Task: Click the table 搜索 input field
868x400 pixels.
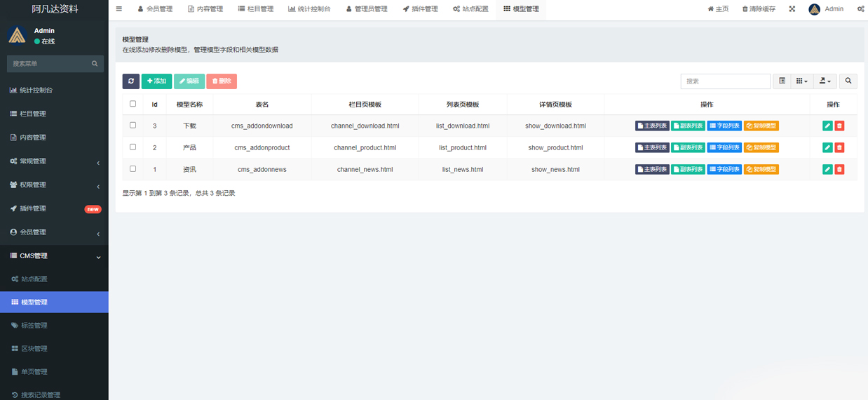Action: [725, 81]
